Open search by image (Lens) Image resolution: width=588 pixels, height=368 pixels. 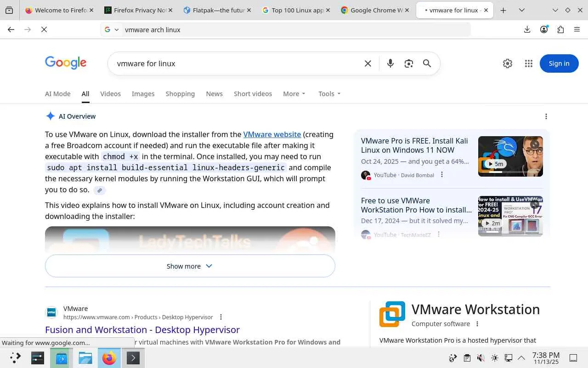[408, 63]
